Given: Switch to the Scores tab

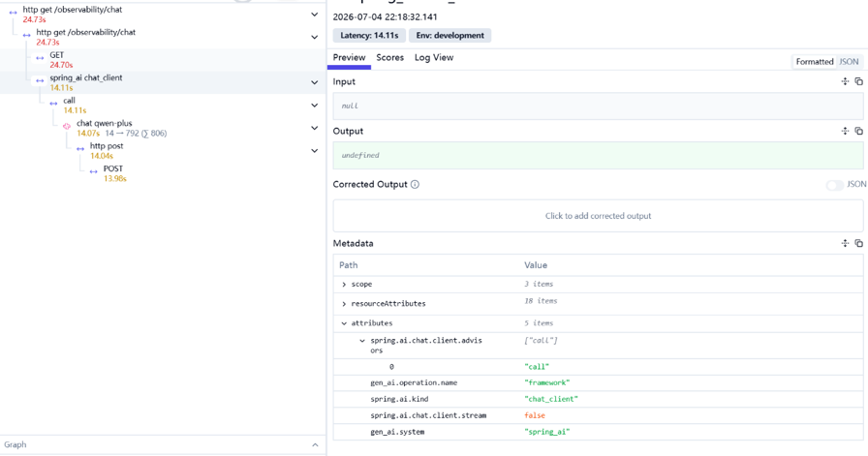Looking at the screenshot, I should 389,57.
